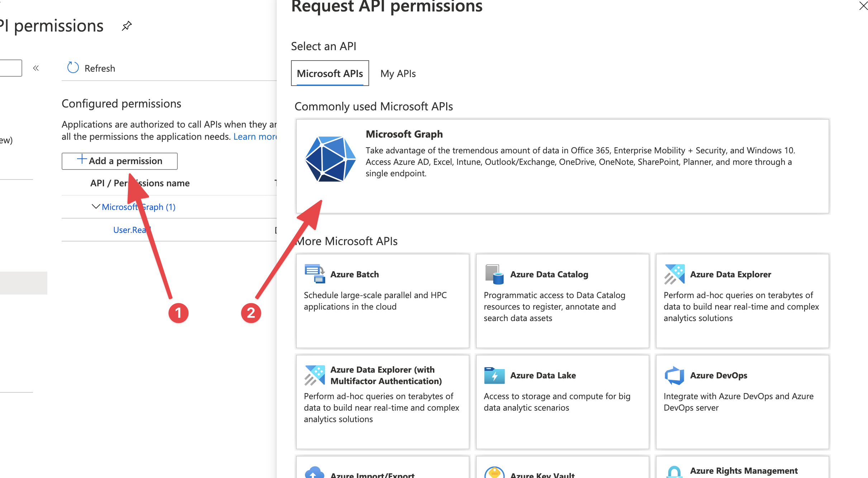Viewport: 868px width, 478px height.
Task: Select the Azure Import/Export card title
Action: coord(372,474)
